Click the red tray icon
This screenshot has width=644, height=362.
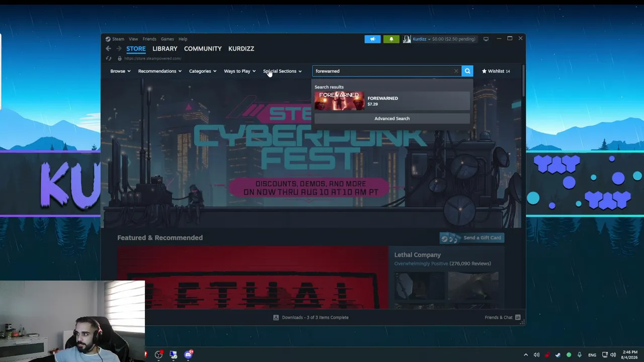point(547,355)
